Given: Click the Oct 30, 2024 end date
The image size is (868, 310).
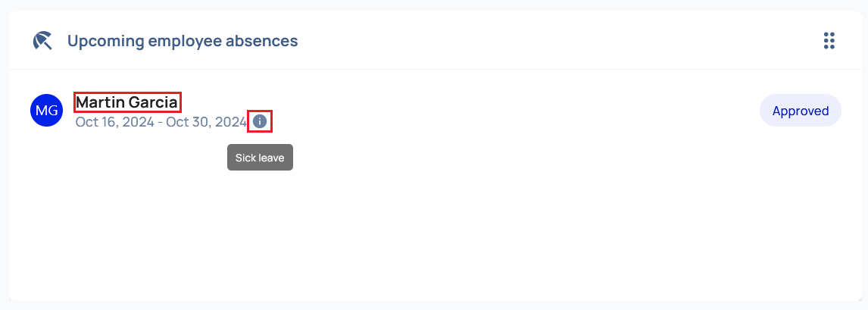Looking at the screenshot, I should (x=206, y=122).
